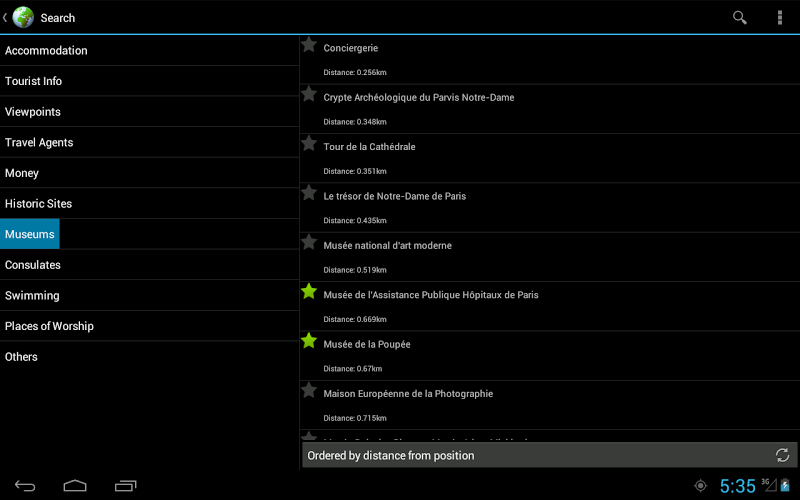Tap the 5:35 clock in status bar
This screenshot has width=800, height=500.
tap(737, 486)
